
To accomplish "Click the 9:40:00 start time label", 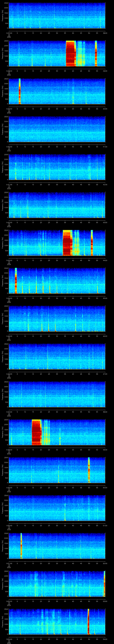I will [9, 147].
